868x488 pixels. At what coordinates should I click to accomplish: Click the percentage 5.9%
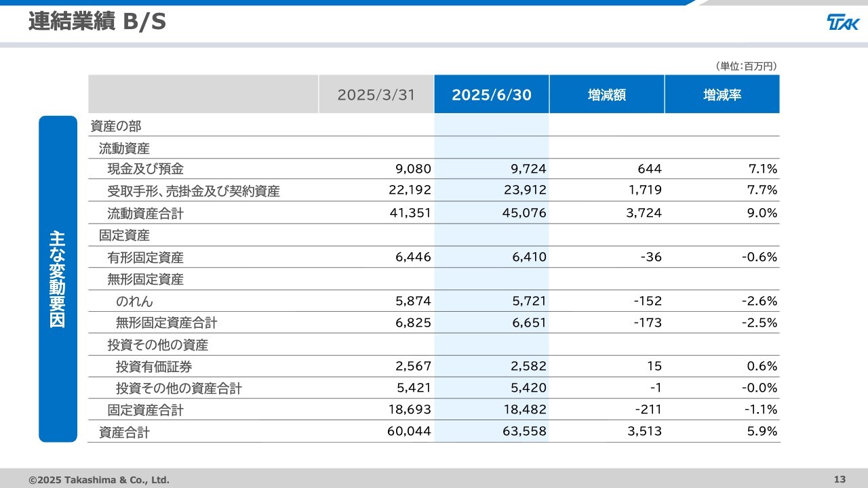tap(762, 432)
